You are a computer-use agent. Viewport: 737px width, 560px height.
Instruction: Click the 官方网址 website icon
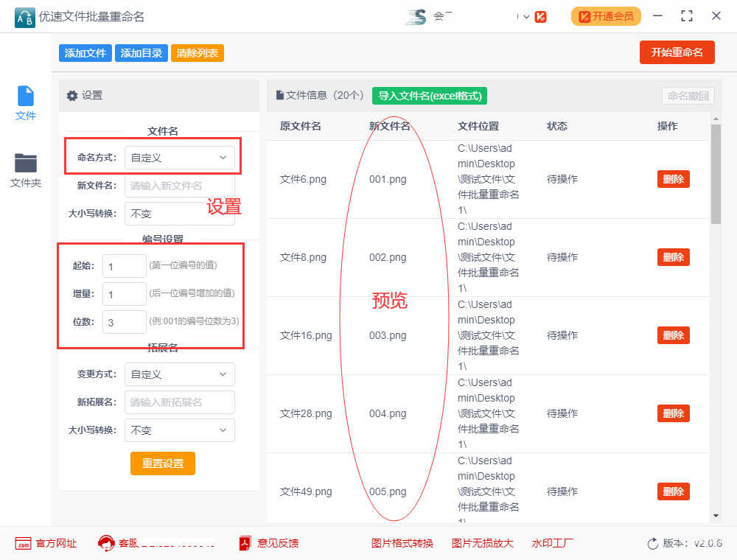(x=23, y=544)
